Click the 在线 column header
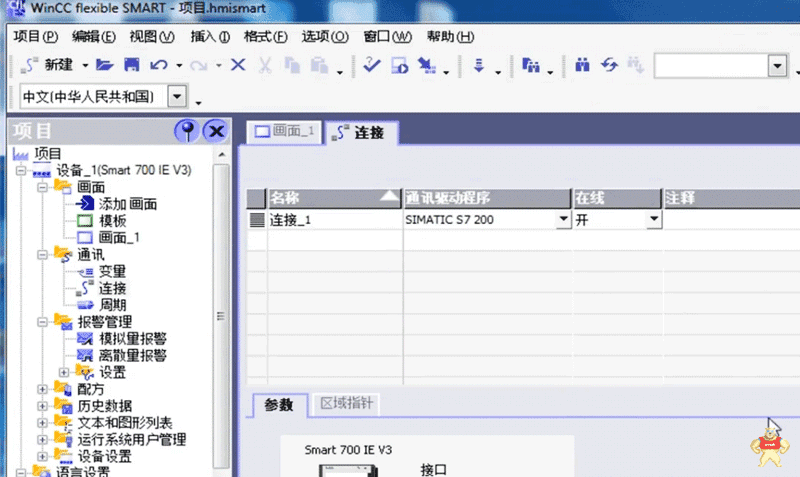 click(x=617, y=198)
